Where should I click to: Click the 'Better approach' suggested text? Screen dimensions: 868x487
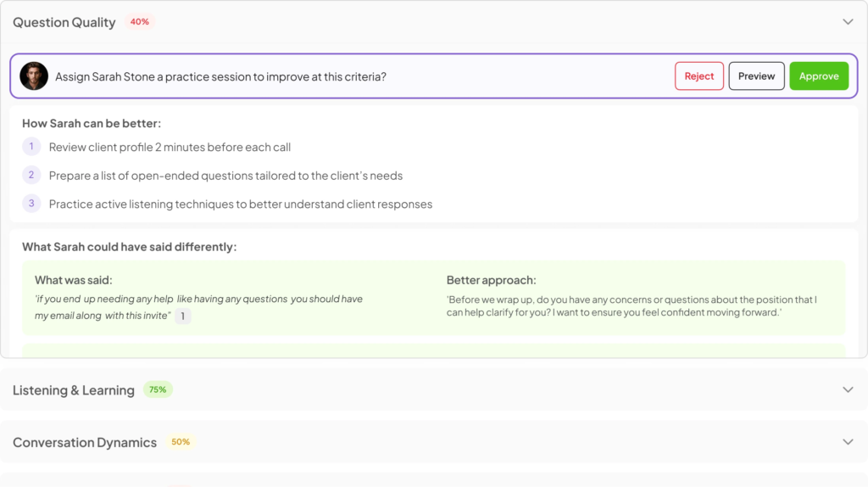point(632,305)
